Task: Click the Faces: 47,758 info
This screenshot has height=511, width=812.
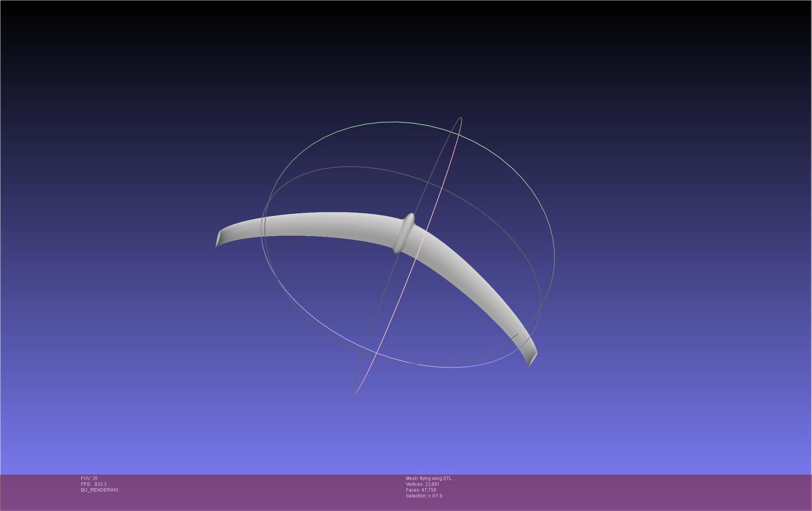Action: [x=421, y=490]
